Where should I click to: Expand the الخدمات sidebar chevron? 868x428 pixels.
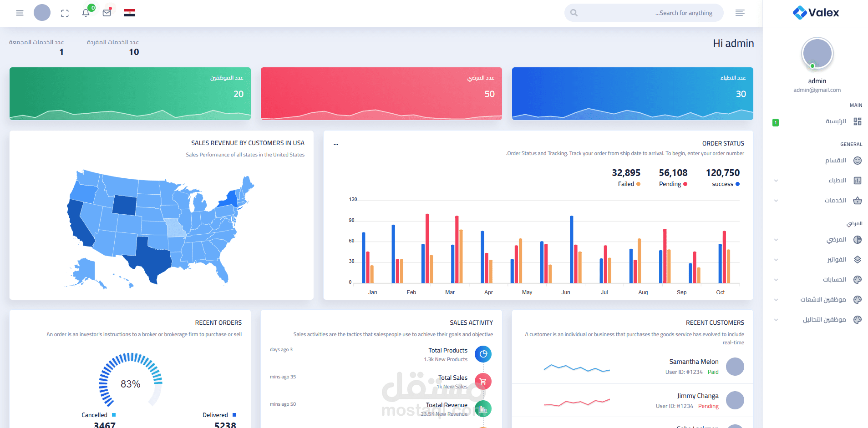tap(776, 201)
